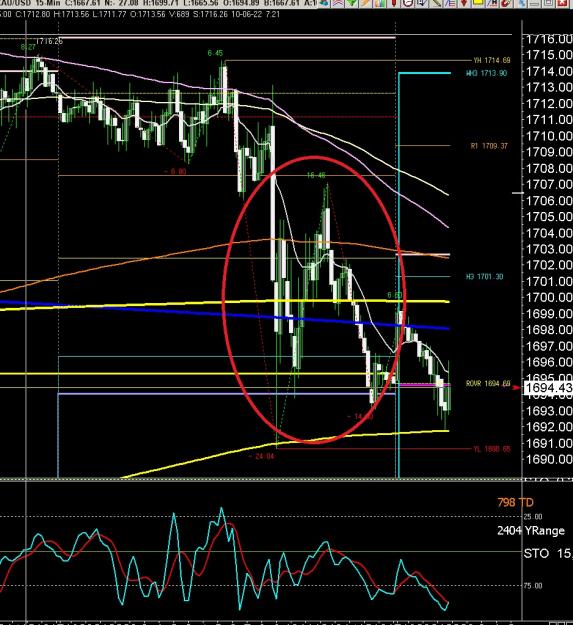Open the multicolored bar chart icon

coord(380,3)
